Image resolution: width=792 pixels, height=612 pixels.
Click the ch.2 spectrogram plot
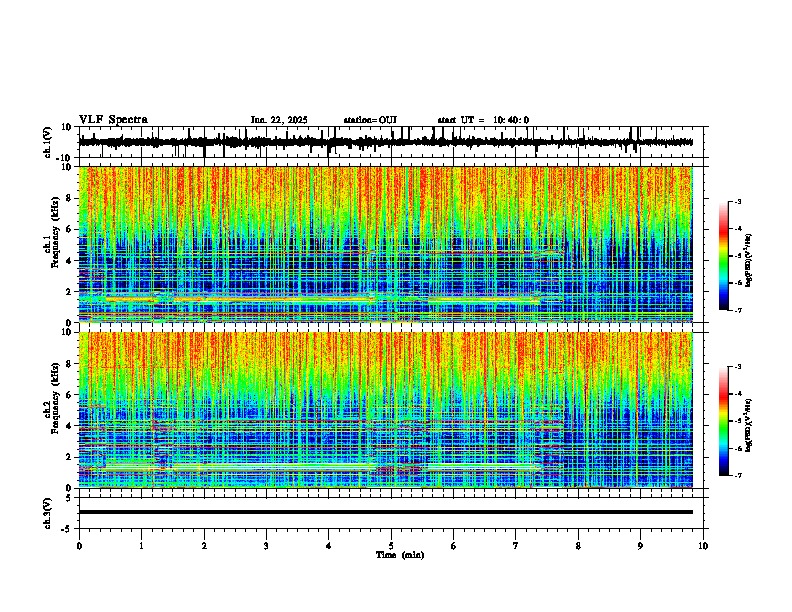[x=386, y=410]
